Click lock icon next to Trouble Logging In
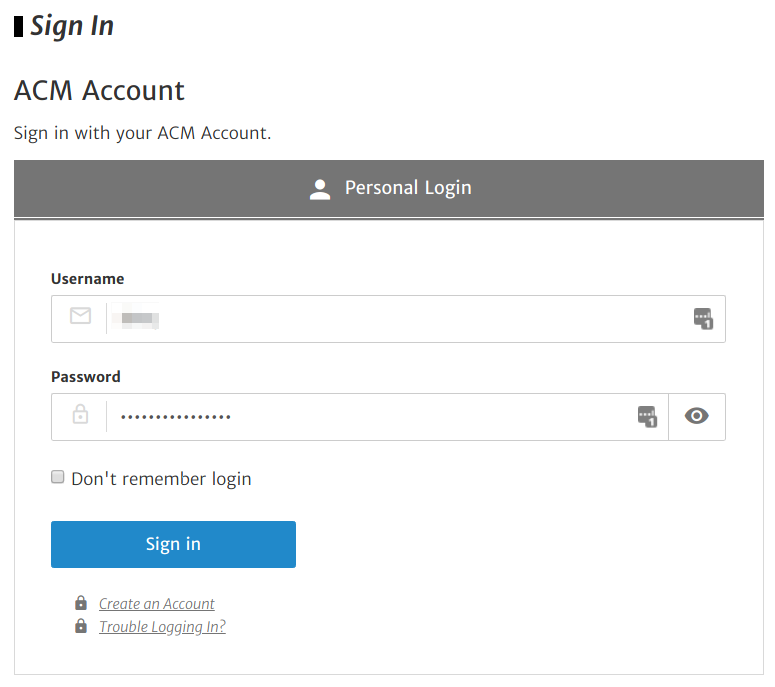Viewport: 775px width, 687px height. (x=81, y=626)
